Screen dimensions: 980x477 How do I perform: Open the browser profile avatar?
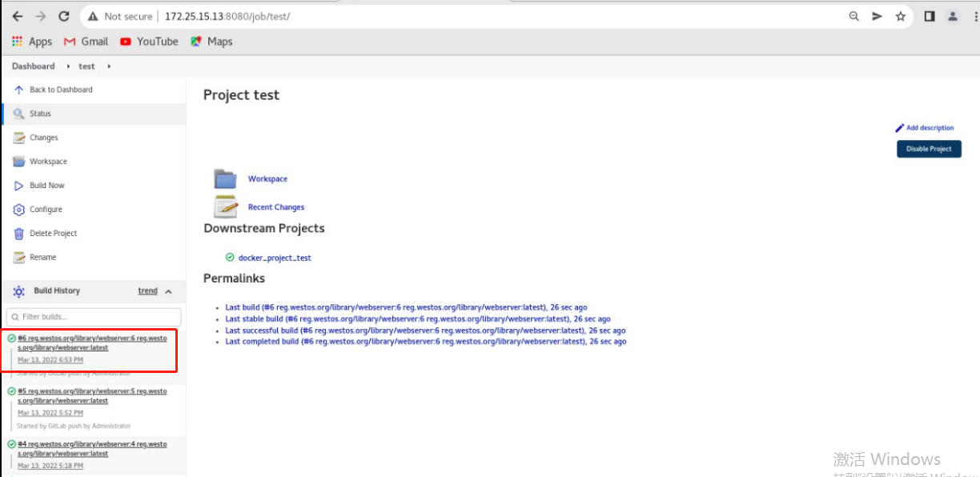point(953,16)
